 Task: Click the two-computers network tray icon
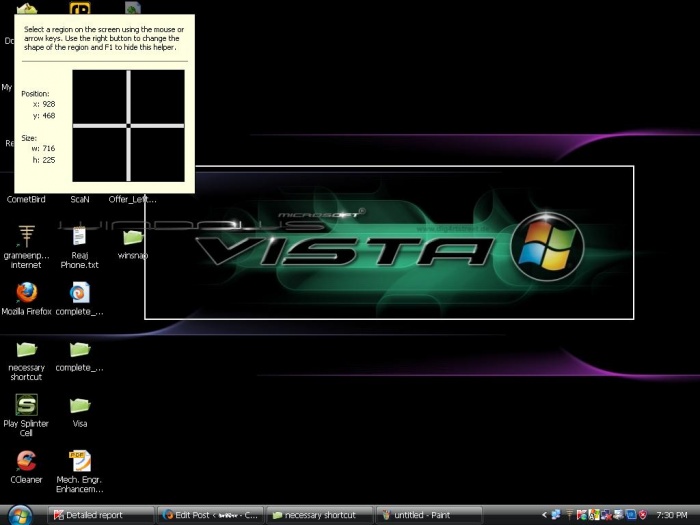coord(556,515)
